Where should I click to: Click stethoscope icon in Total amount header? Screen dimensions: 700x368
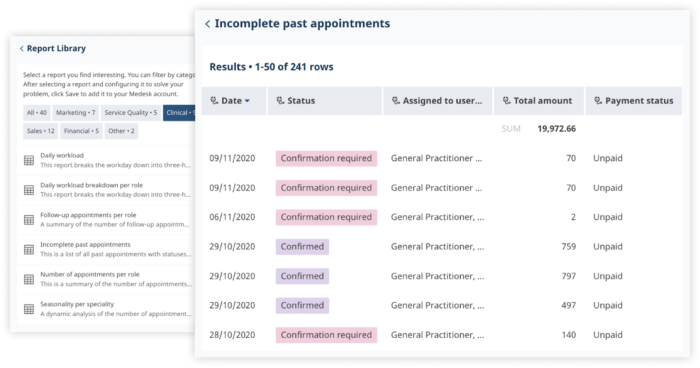click(507, 101)
